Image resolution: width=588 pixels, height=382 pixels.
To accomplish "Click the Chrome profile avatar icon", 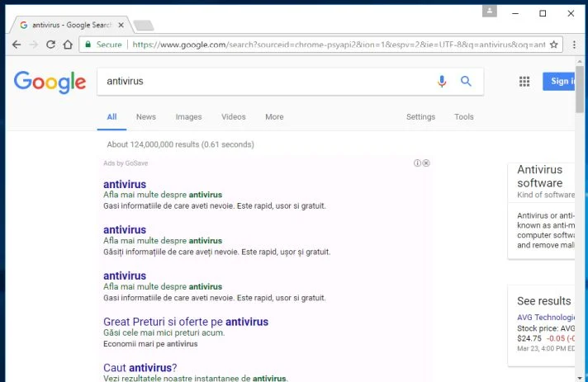I will click(490, 11).
